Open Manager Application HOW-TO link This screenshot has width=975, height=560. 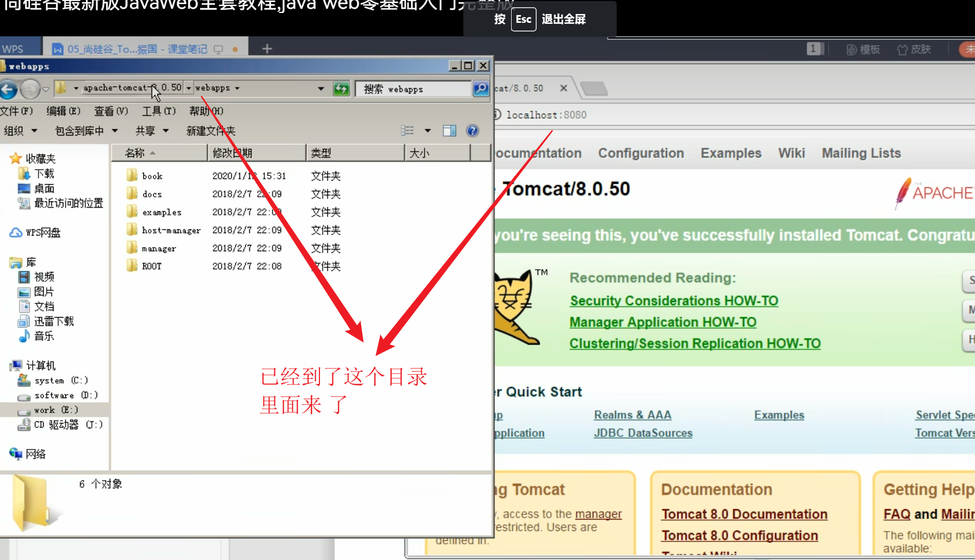pyautogui.click(x=663, y=322)
